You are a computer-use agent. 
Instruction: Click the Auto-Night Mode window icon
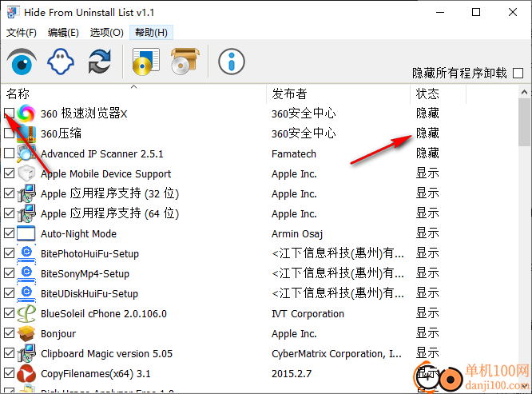[26, 233]
